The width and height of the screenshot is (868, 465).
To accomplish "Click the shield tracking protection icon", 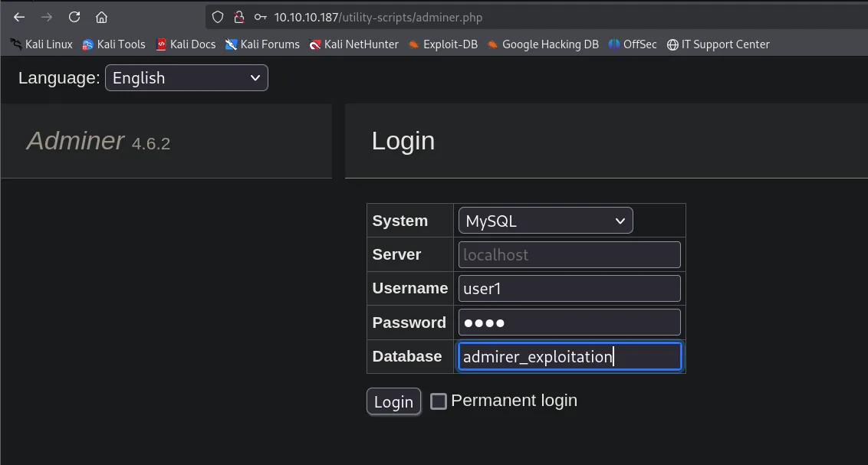I will [x=218, y=17].
